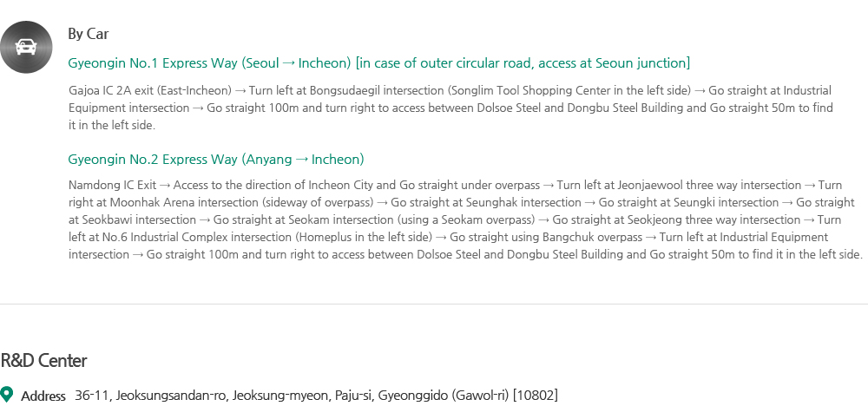Click the green location pin icon
The height and width of the screenshot is (419, 868).
coord(6,395)
